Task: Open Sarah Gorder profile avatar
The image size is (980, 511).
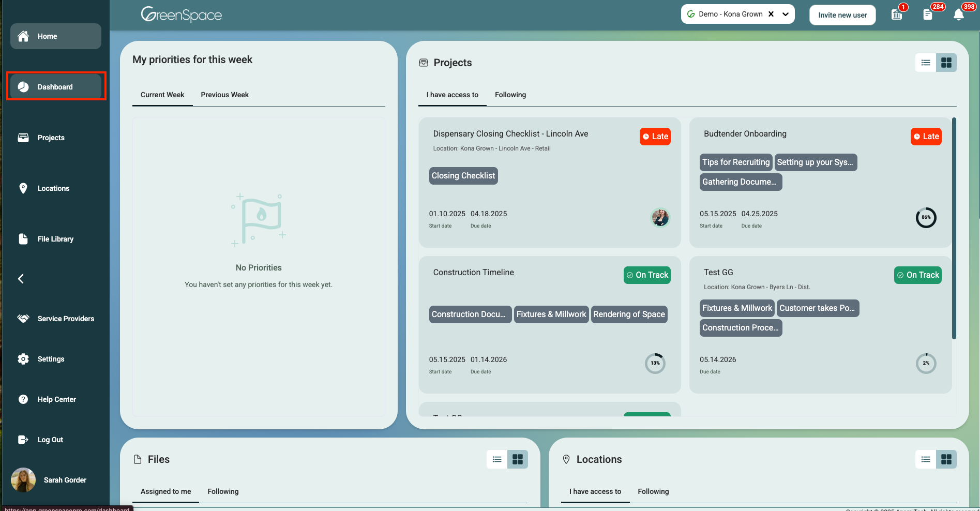Action: coord(23,480)
